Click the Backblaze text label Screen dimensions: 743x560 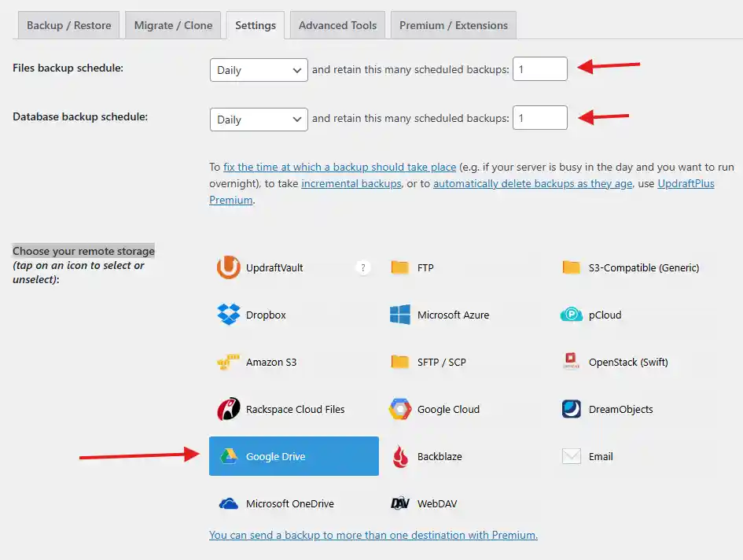click(x=440, y=457)
